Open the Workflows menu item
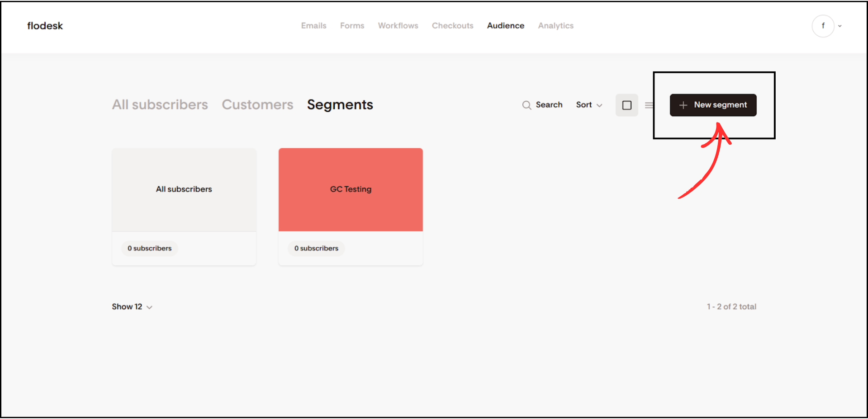This screenshot has height=419, width=868. (x=398, y=26)
